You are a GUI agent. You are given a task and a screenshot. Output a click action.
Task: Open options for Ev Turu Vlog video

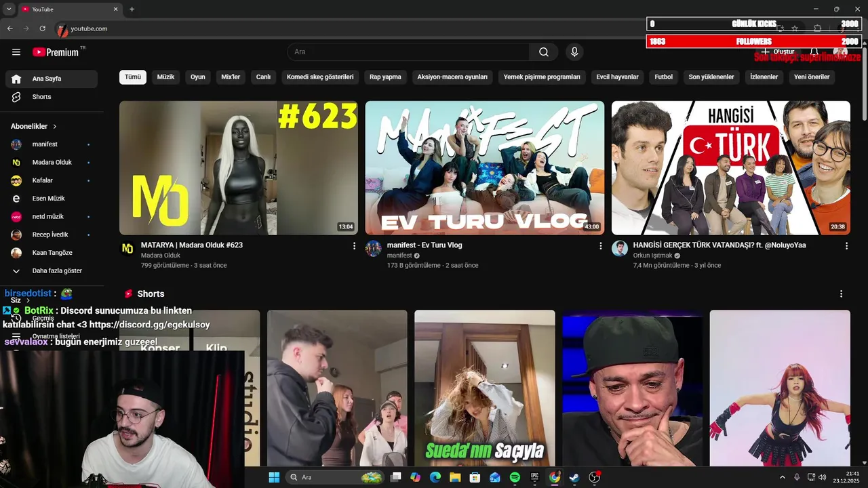point(600,246)
